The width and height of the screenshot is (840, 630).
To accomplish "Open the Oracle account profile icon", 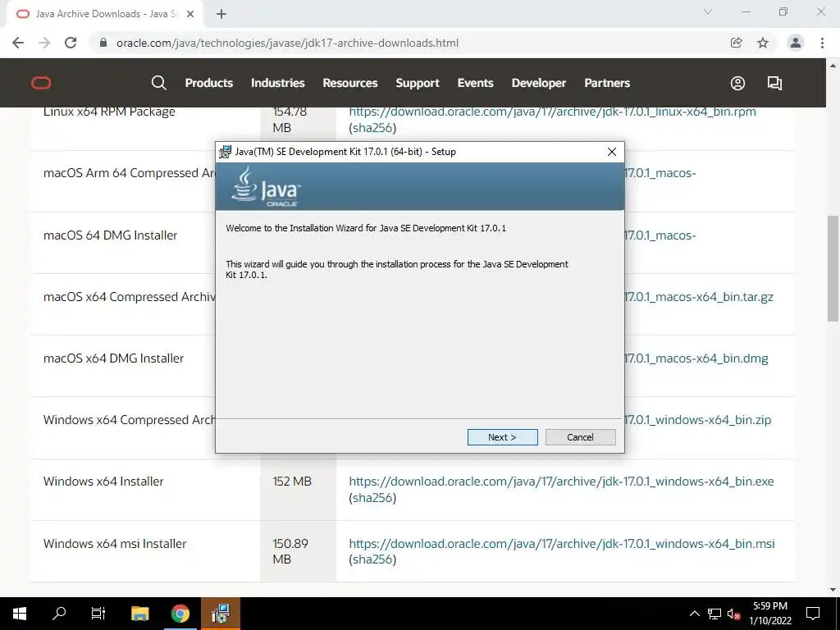I will (x=737, y=83).
